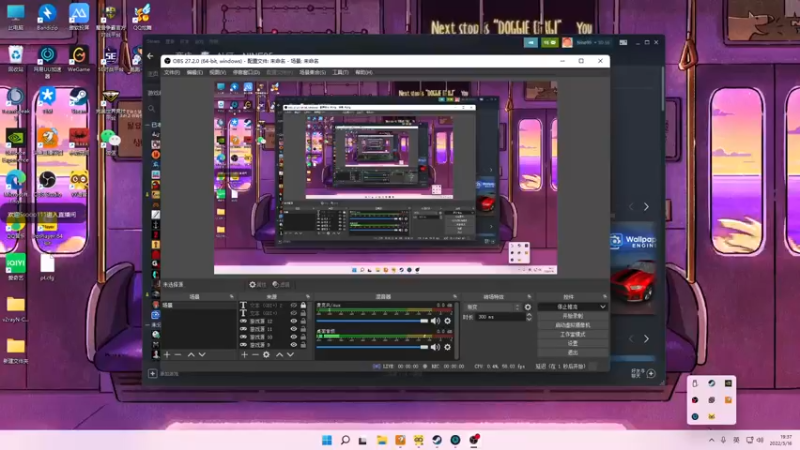
Task: Open scene transition type combo box
Action: tap(492, 307)
